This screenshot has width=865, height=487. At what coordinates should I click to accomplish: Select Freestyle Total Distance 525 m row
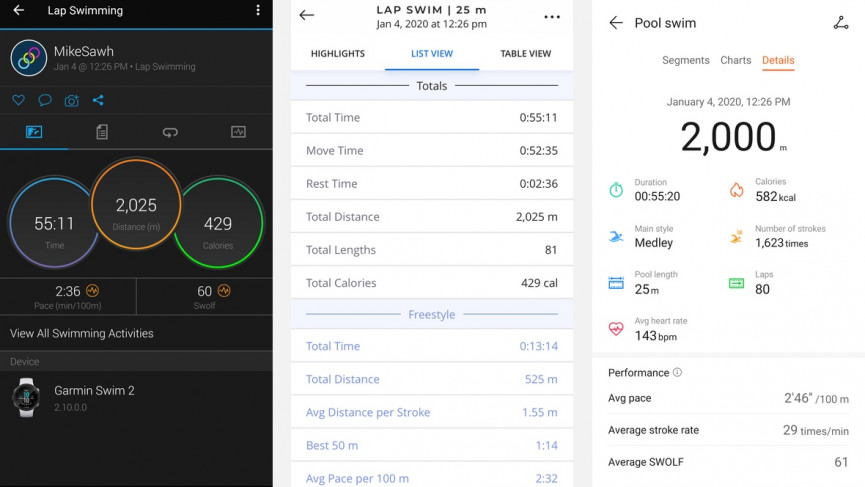432,379
